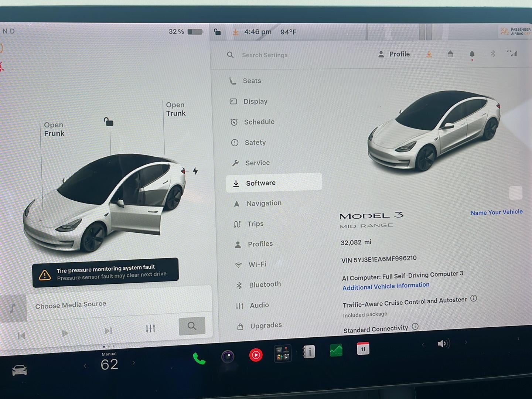Viewport: 532px width, 399px height.
Task: Tap the Profile button
Action: 394,54
